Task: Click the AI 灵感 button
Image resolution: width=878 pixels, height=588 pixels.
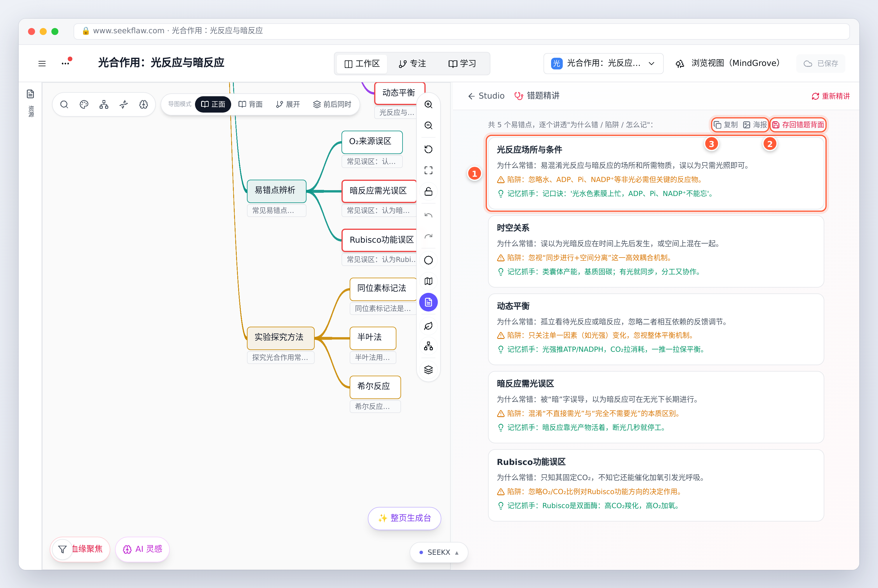Action: 142,549
